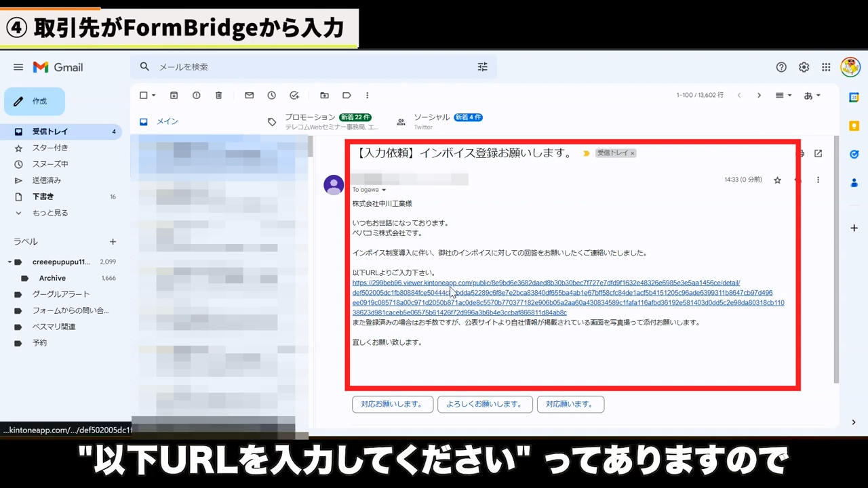Go to older messages arrow

759,96
